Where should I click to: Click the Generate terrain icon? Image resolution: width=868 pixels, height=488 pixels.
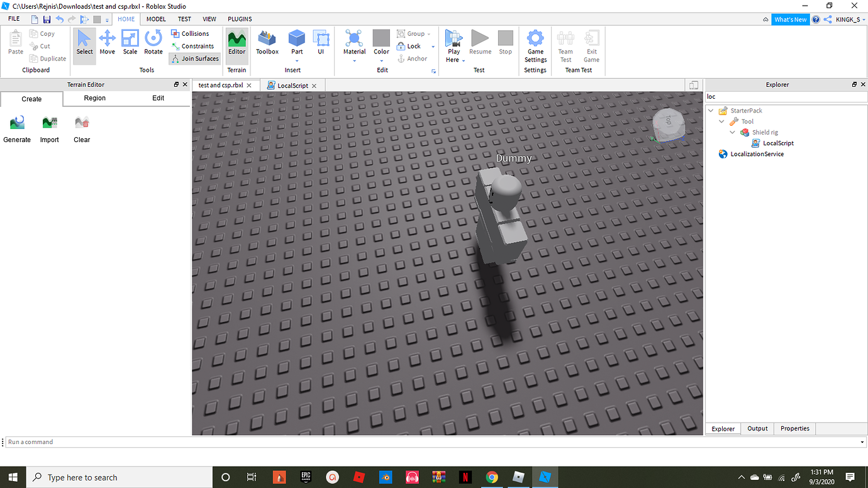point(17,122)
